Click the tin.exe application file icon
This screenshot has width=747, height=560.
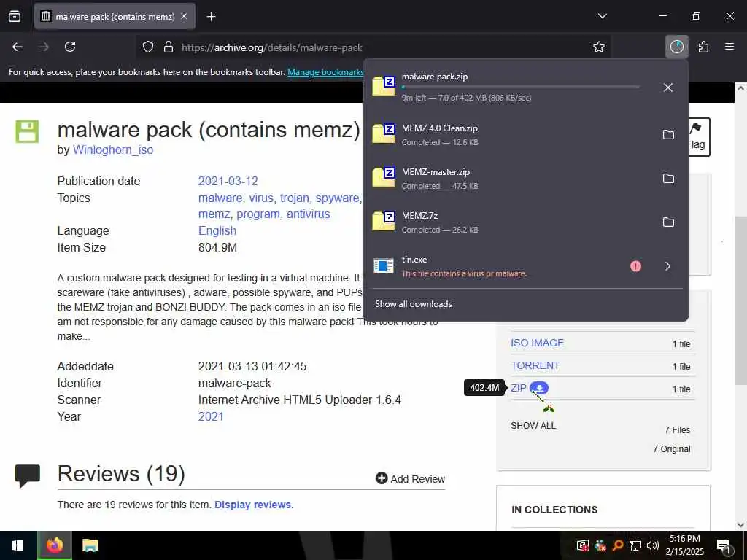[x=384, y=265]
